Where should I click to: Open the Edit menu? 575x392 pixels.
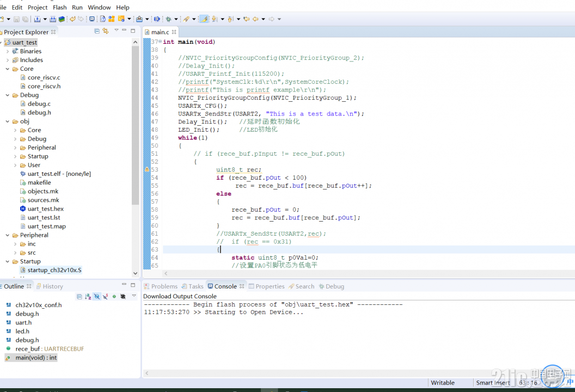click(x=17, y=7)
